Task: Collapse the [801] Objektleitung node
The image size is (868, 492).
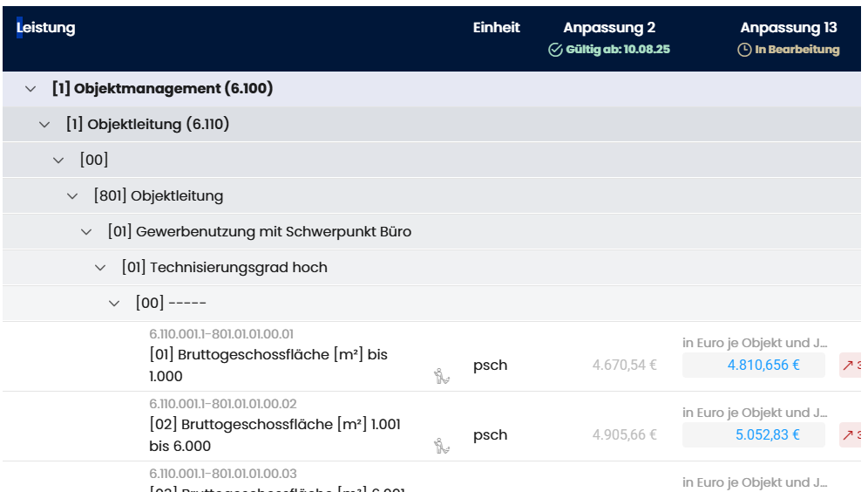Action: tap(73, 196)
